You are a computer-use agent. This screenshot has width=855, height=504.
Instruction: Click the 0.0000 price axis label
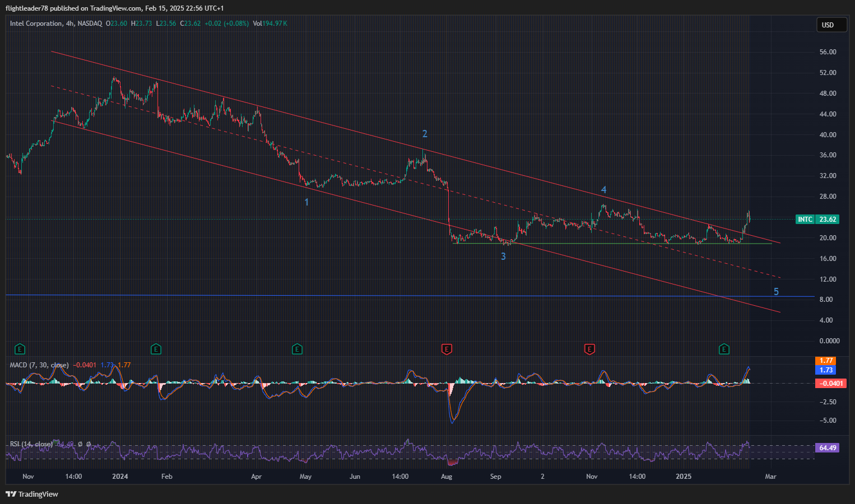pyautogui.click(x=829, y=341)
